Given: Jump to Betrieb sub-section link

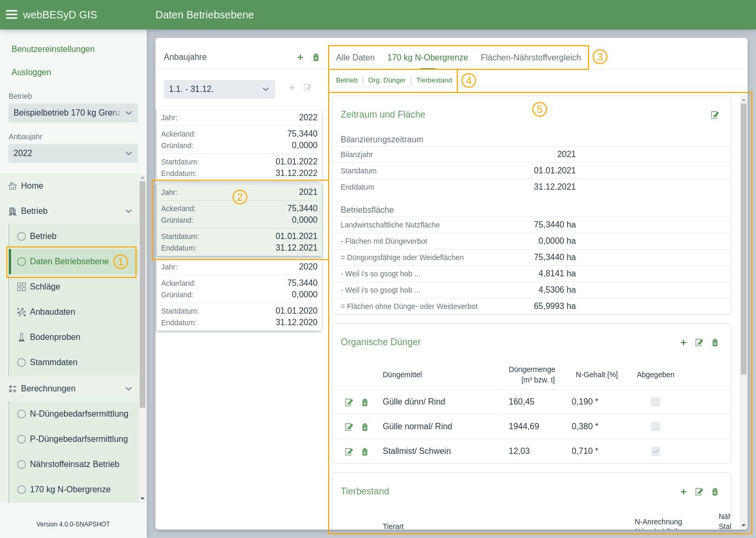Looking at the screenshot, I should 346,80.
